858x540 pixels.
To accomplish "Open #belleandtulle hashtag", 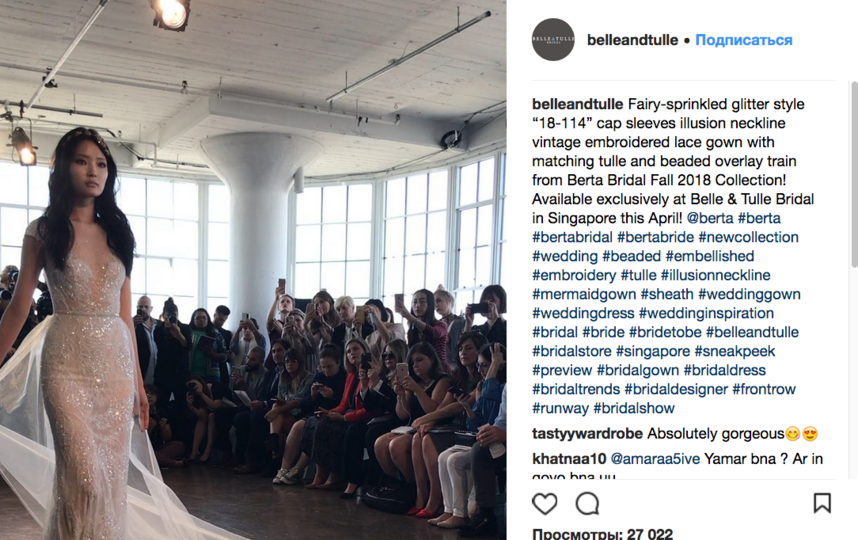I will (752, 332).
